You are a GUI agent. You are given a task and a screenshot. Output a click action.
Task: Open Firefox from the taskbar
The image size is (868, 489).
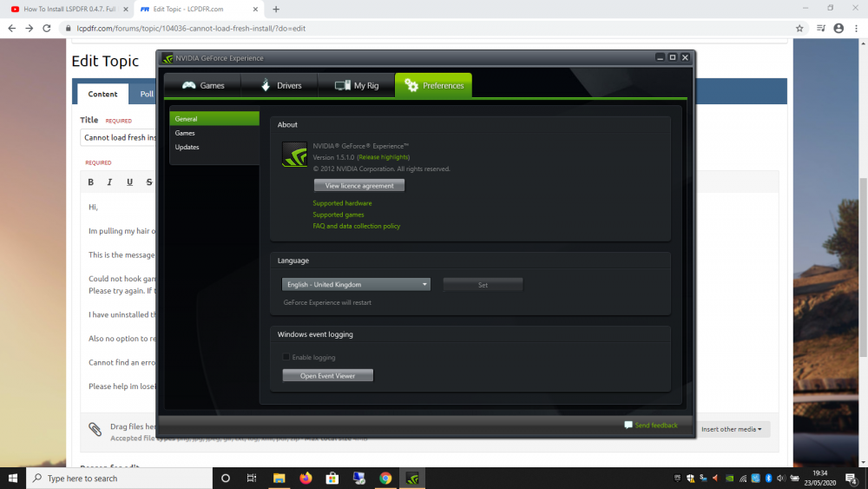coord(306,478)
